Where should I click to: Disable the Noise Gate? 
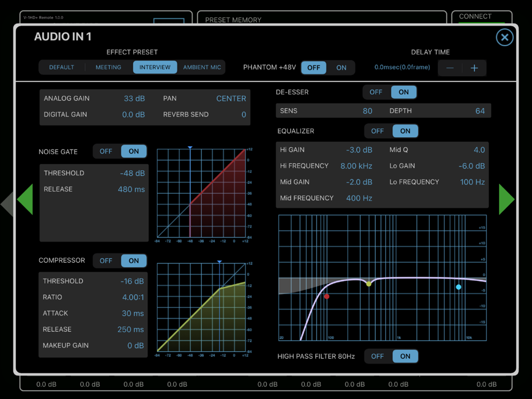(x=106, y=151)
